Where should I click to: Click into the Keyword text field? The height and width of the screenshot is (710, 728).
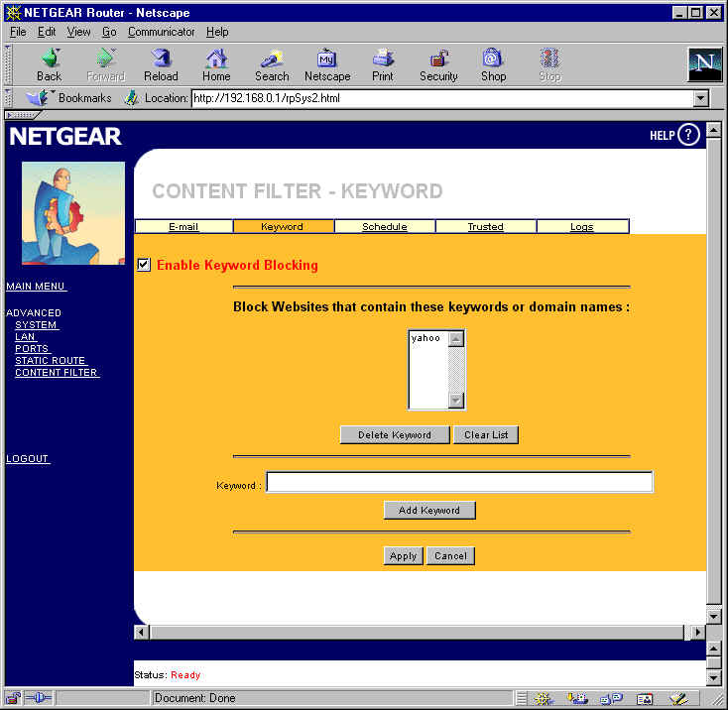tap(459, 482)
